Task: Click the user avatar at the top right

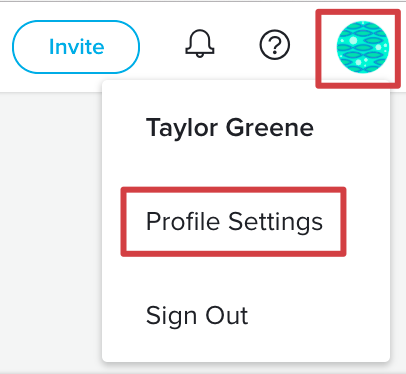Action: (363, 47)
